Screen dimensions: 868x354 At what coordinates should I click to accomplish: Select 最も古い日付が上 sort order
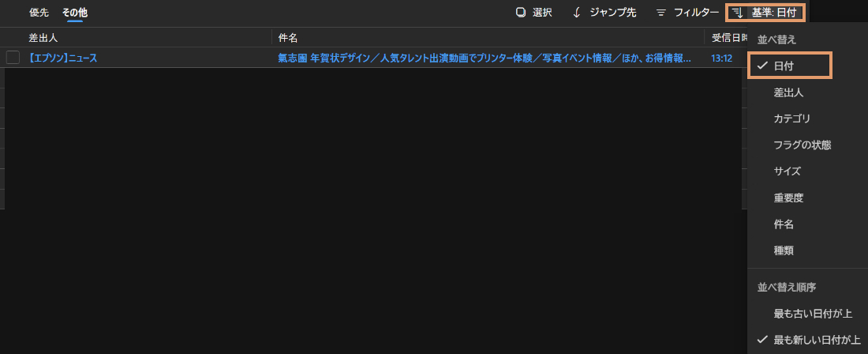(813, 314)
